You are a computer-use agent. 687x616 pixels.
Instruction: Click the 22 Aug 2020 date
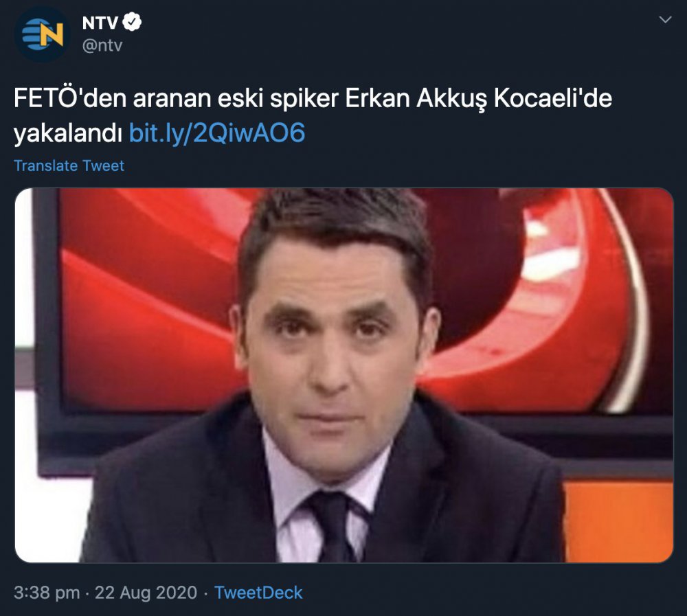point(146,593)
